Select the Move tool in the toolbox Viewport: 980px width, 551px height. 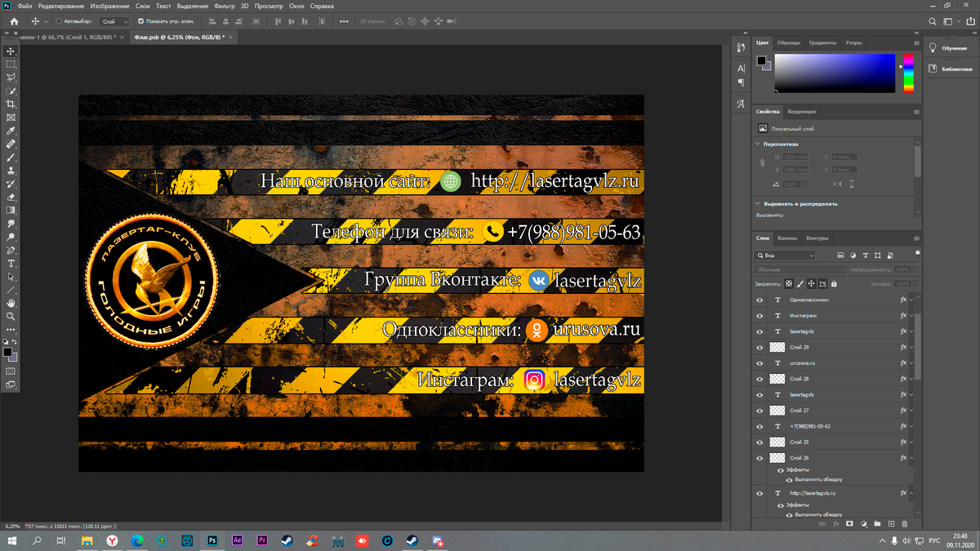(11, 51)
